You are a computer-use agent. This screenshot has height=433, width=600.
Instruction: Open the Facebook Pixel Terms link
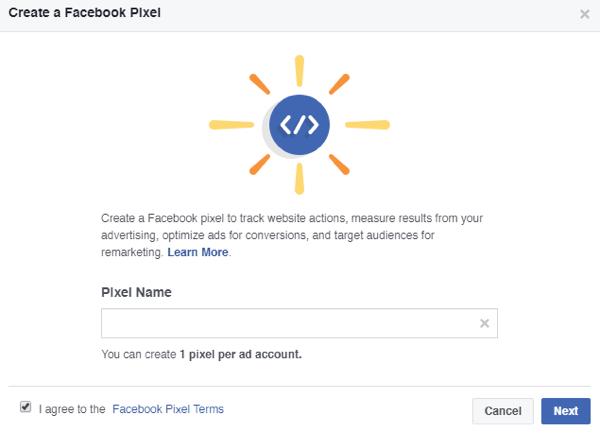(x=168, y=409)
